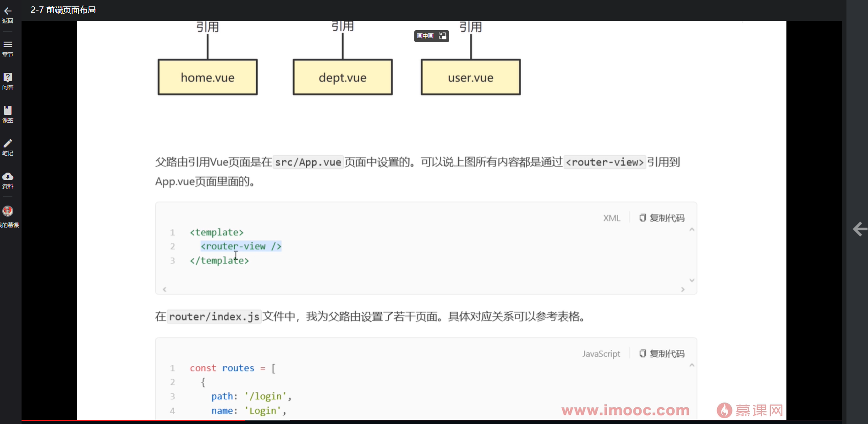Click the right chevron of code block scrollbar
The height and width of the screenshot is (424, 868).
tap(683, 289)
